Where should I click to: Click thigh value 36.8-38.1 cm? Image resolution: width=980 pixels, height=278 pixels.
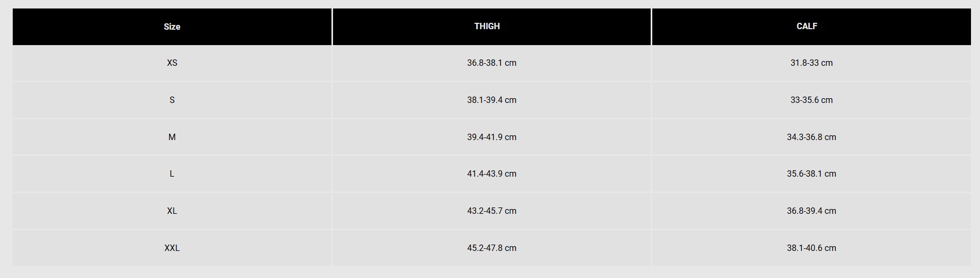coord(492,63)
